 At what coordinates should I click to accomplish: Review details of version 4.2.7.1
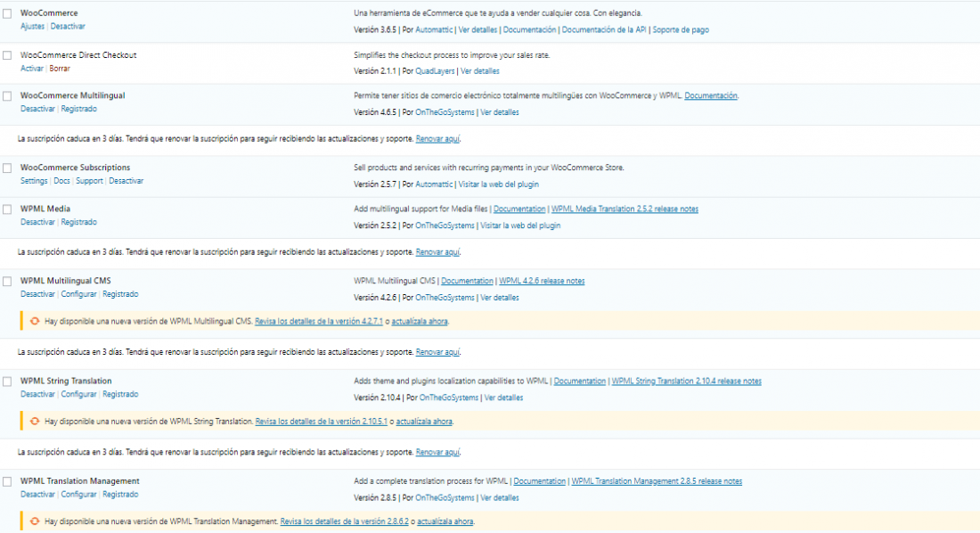click(319, 321)
